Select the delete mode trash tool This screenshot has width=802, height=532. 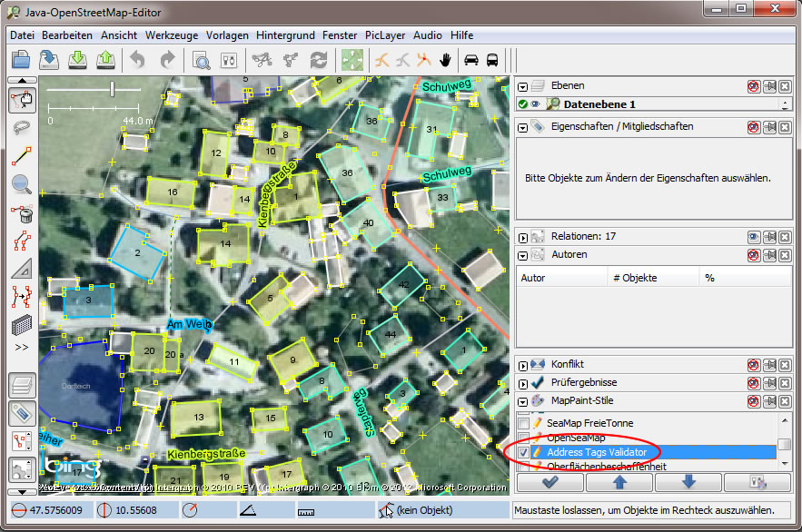click(23, 213)
